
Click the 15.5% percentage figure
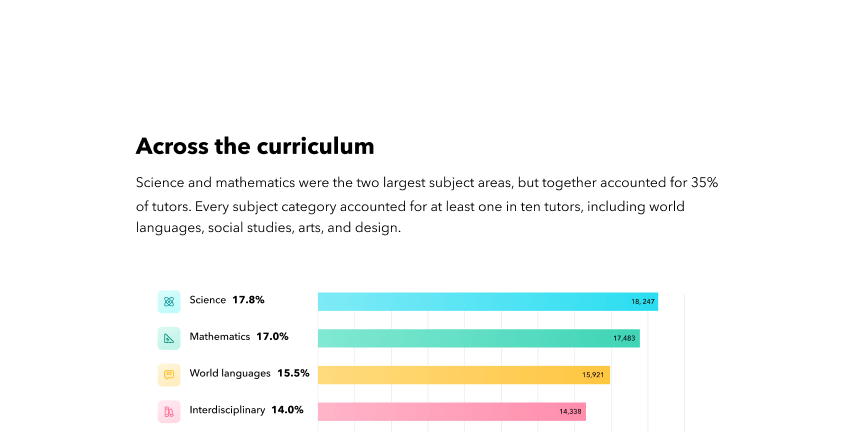coord(293,373)
